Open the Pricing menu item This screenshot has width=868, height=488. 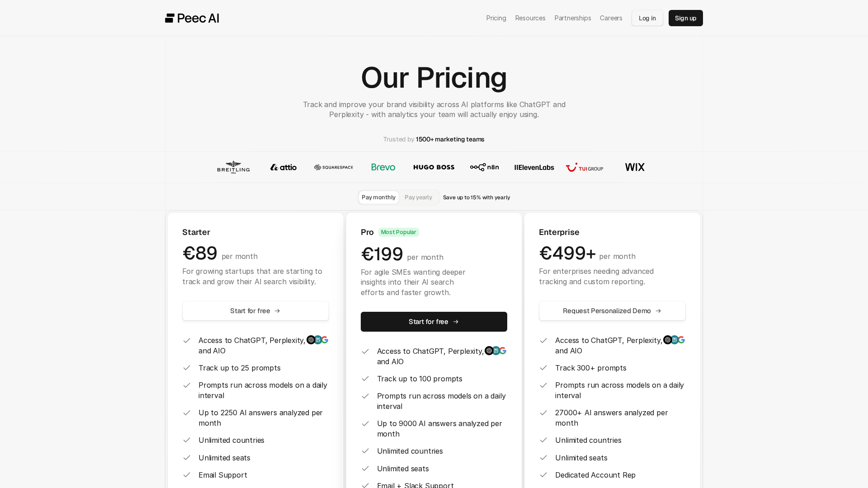pos(496,18)
